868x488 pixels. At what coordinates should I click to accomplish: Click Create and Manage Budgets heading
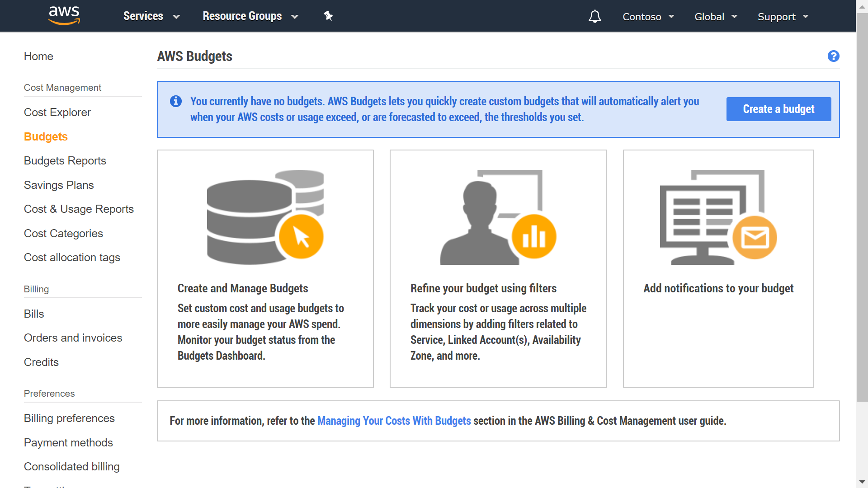click(x=243, y=288)
